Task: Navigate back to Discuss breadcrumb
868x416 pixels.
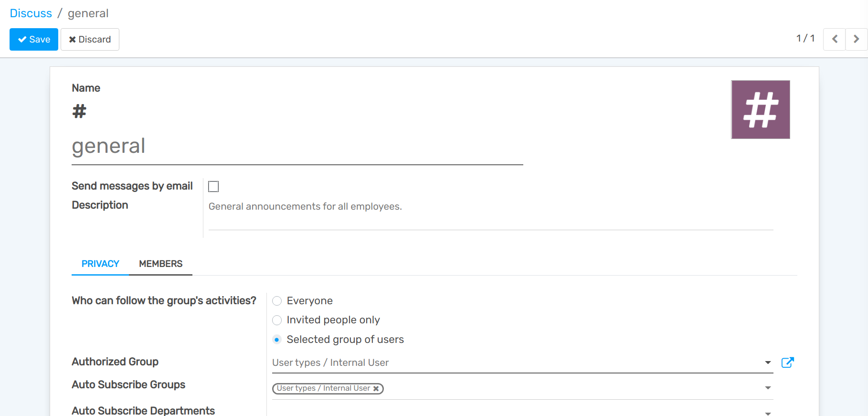Action: [31, 13]
